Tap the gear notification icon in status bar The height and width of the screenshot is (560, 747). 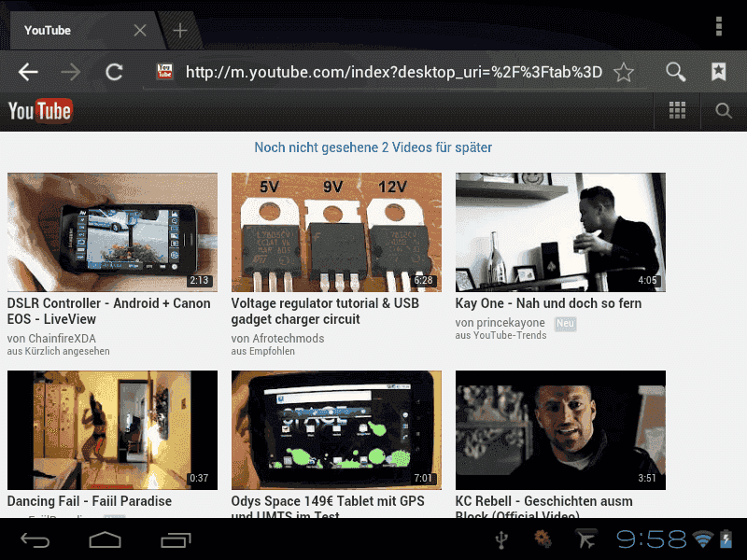(x=543, y=539)
